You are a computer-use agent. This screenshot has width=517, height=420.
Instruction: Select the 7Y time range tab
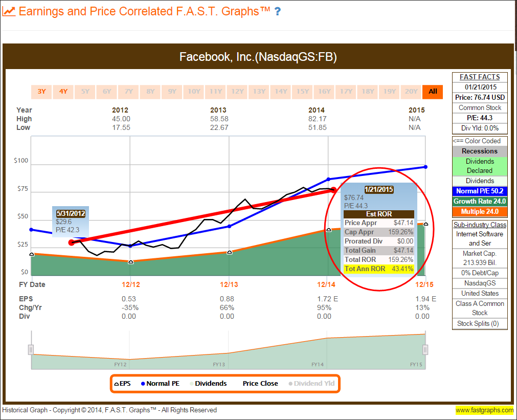click(128, 92)
